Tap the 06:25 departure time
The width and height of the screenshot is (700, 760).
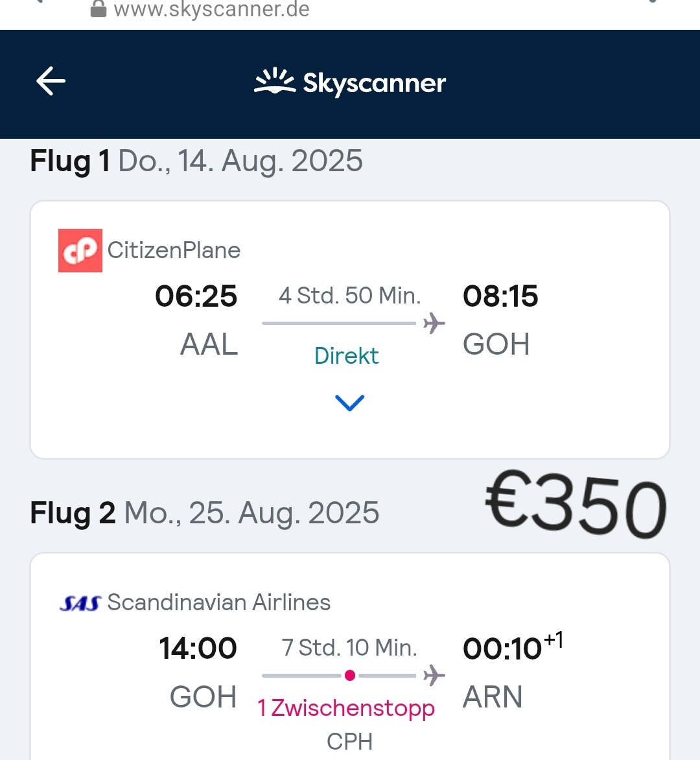coord(196,296)
